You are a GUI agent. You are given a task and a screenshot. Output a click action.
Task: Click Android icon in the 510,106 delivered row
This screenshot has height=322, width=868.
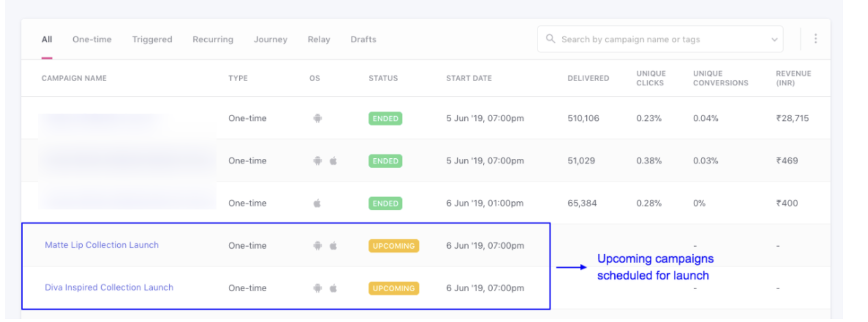(317, 119)
